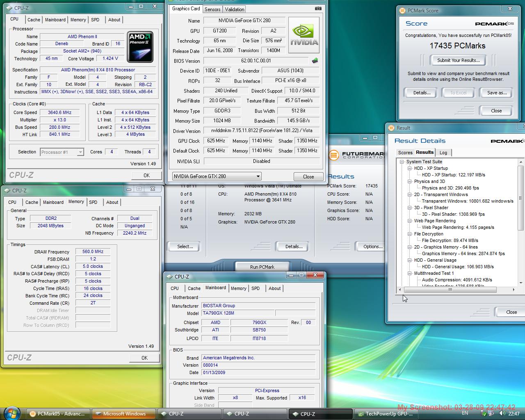Switch to the Validation tab in GPU-Z
The height and width of the screenshot is (420, 525).
[235, 9]
